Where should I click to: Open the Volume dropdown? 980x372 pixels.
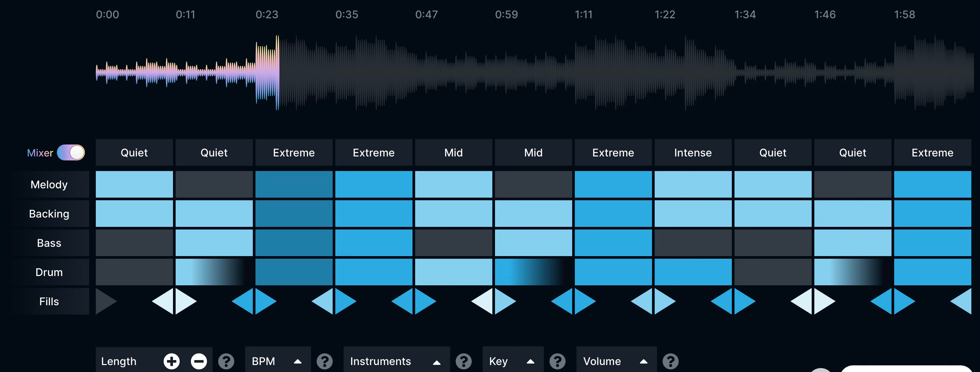[616, 361]
